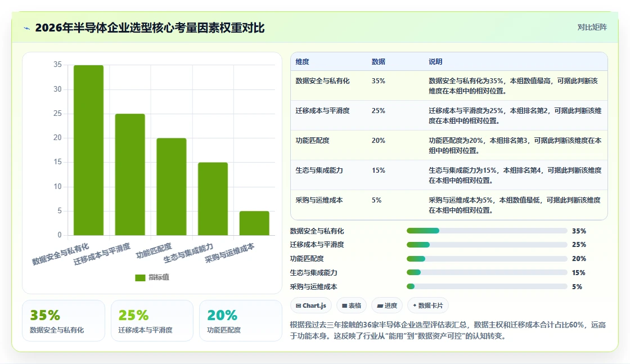Click the slanted 数据安全与私有化 x-axis label
This screenshot has height=364, width=630.
(x=60, y=254)
